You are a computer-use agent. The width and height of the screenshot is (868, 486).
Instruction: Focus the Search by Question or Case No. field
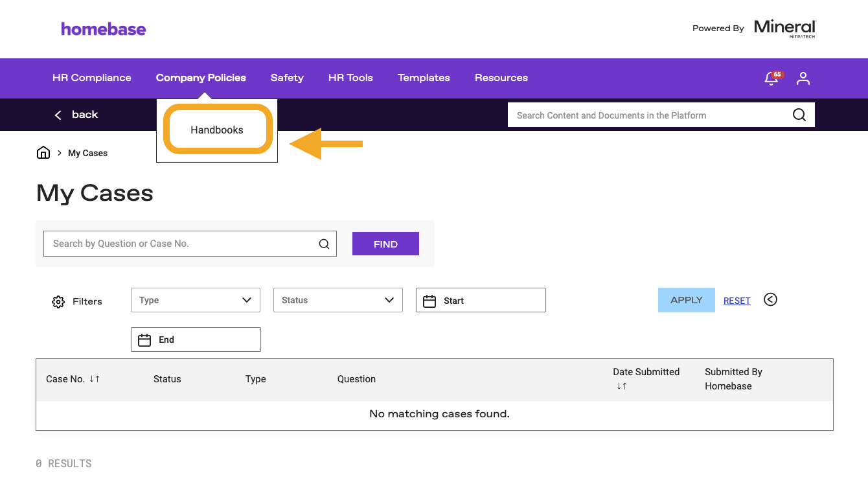[181, 244]
